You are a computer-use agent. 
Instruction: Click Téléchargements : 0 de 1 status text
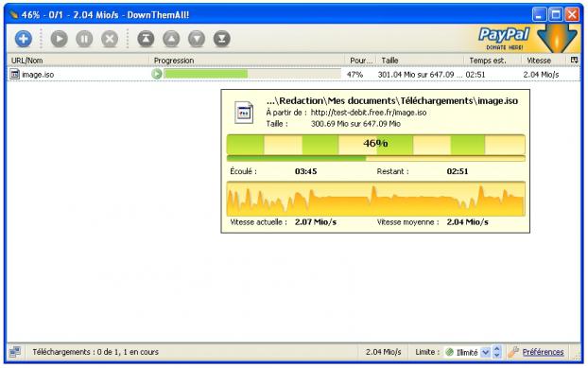95,352
